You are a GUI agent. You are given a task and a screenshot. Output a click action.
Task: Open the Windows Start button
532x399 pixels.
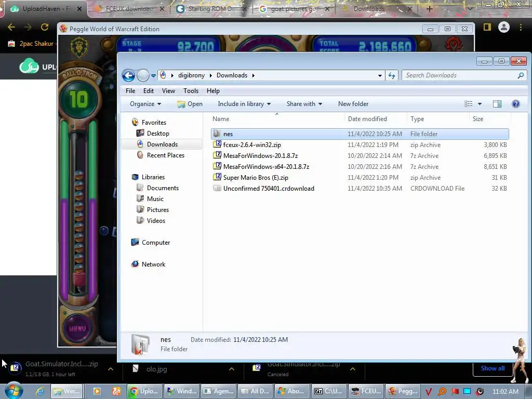[14, 391]
